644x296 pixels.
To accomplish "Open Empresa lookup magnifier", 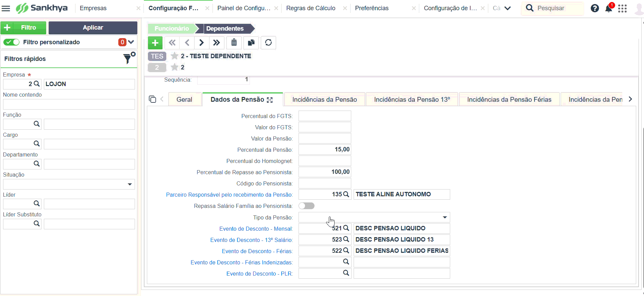I will [37, 84].
